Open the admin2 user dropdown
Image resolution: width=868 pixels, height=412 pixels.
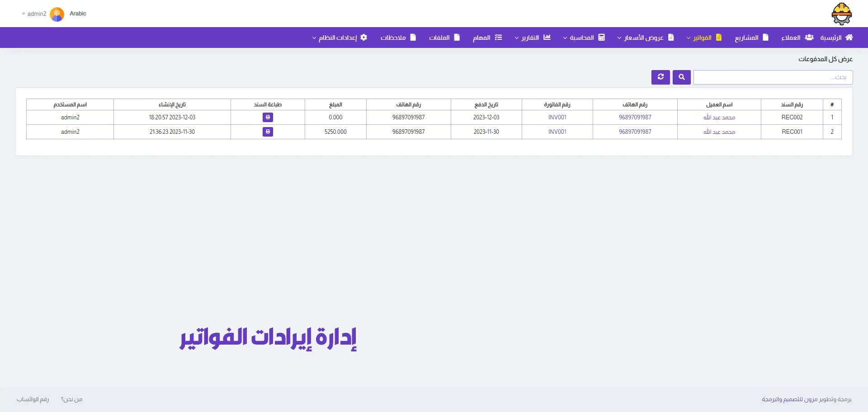[x=34, y=14]
